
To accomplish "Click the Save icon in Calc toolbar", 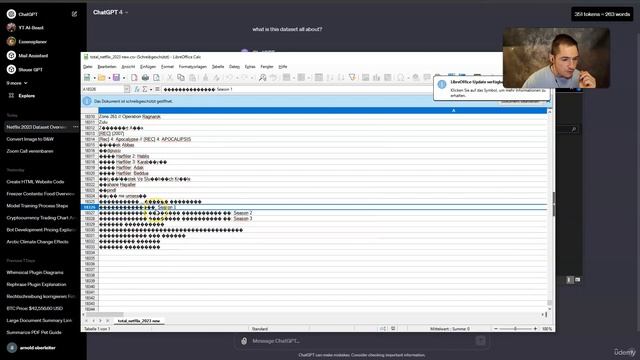I will tap(116, 78).
